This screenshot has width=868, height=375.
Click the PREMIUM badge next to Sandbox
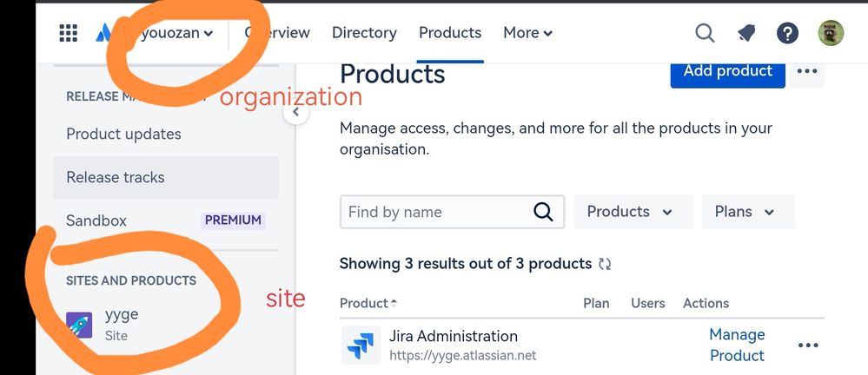coord(233,220)
